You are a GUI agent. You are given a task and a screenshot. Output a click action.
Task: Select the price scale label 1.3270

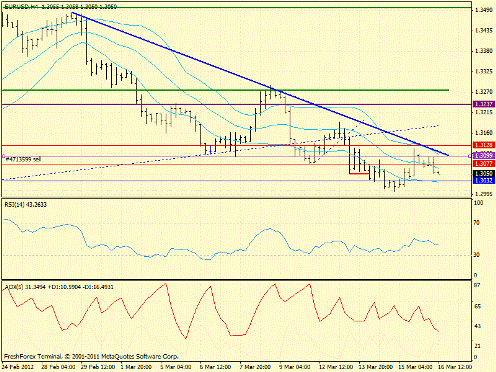coord(483,91)
